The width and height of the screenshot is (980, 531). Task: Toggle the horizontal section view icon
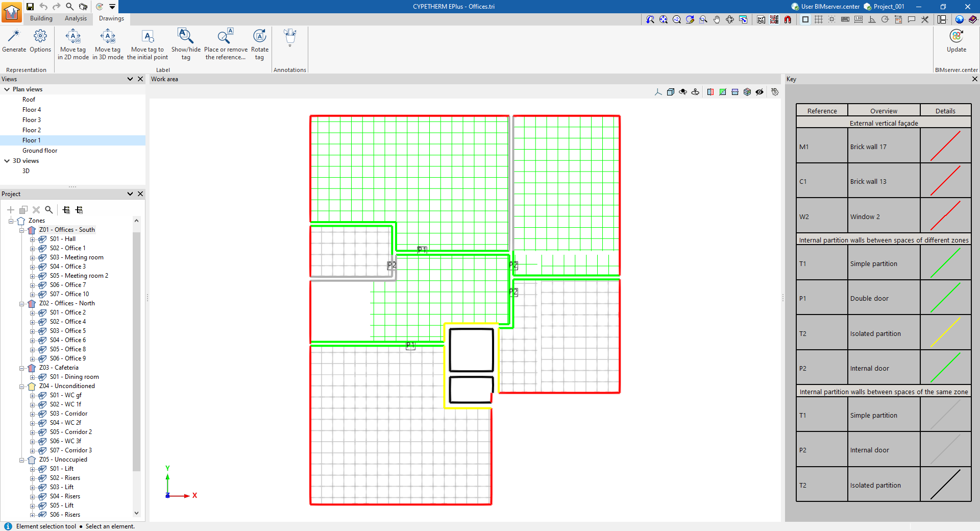735,92
